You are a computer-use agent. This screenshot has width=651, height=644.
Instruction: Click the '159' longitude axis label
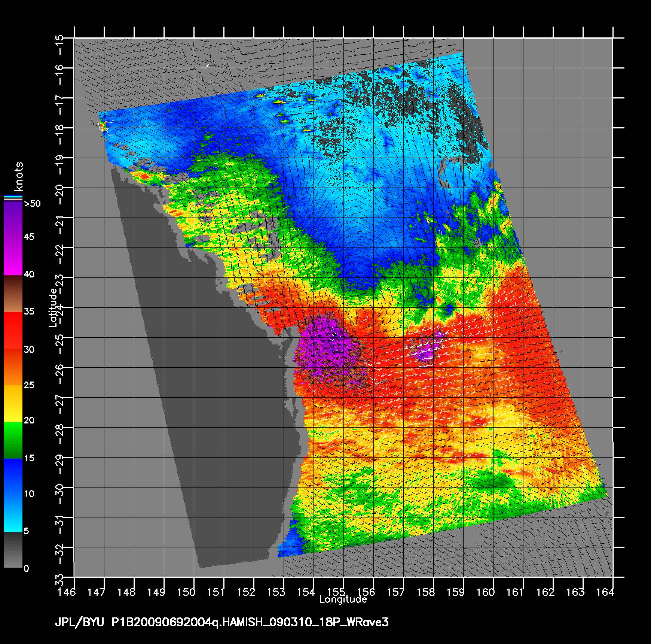456,592
